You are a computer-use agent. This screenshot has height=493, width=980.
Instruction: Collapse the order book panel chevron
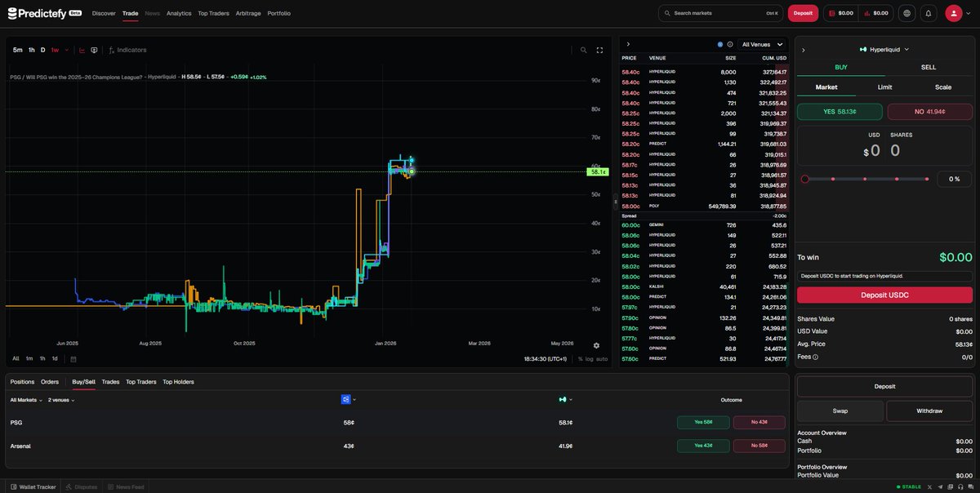tap(628, 44)
